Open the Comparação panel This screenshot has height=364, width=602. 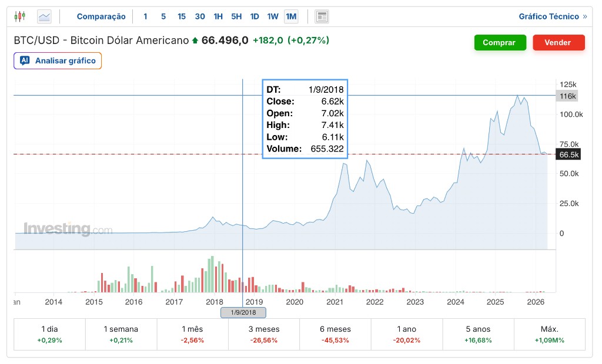[101, 16]
